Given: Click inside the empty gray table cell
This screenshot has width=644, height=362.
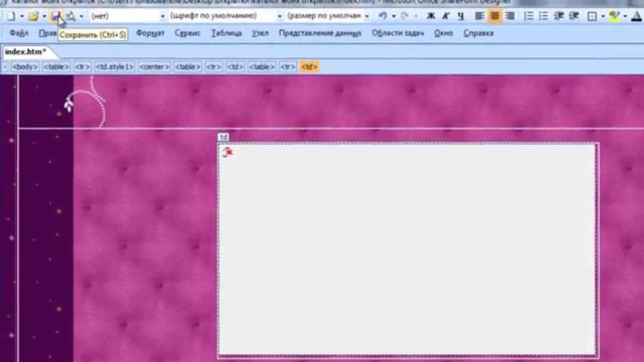Looking at the screenshot, I should (x=408, y=250).
